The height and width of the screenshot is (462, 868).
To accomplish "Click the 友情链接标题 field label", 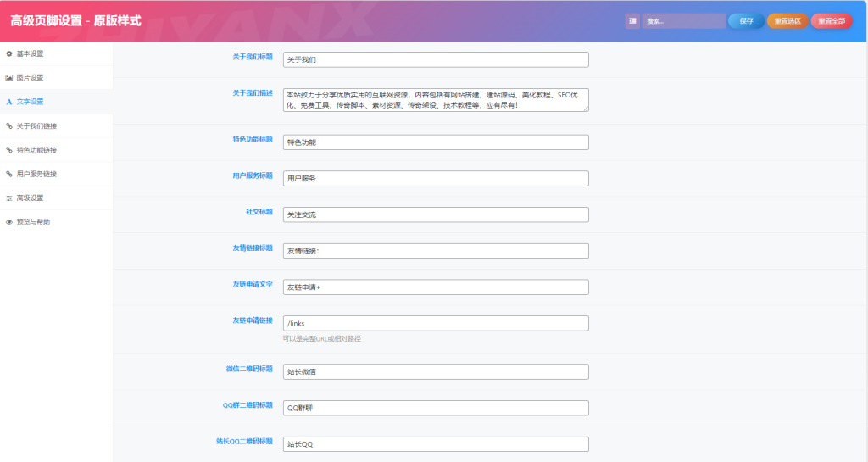I will pos(253,248).
